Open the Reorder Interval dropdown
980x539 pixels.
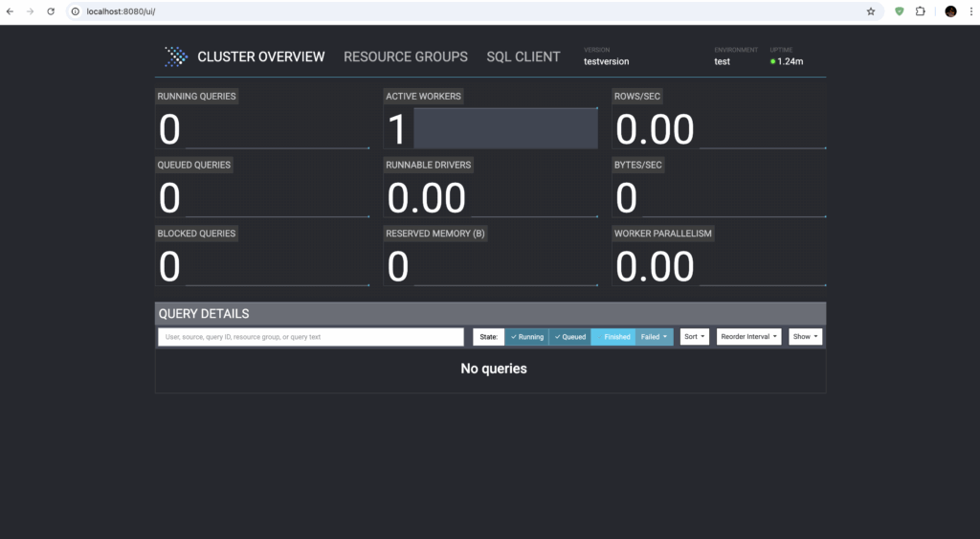(748, 337)
